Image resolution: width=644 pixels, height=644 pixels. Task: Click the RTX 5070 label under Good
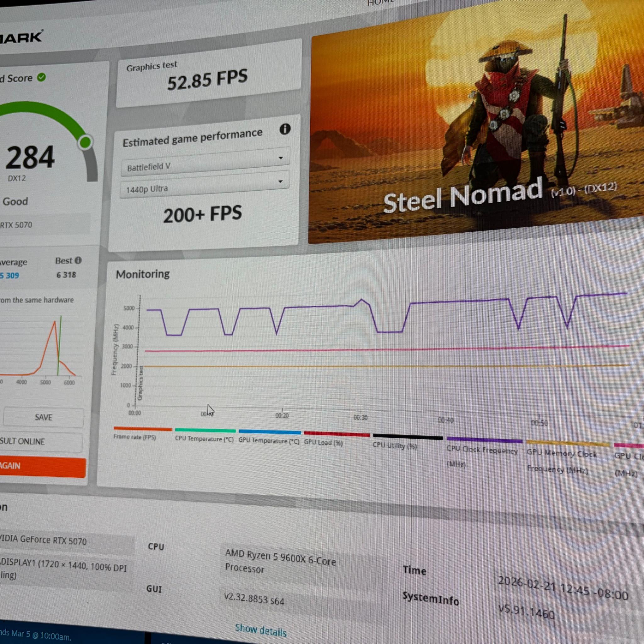[16, 225]
